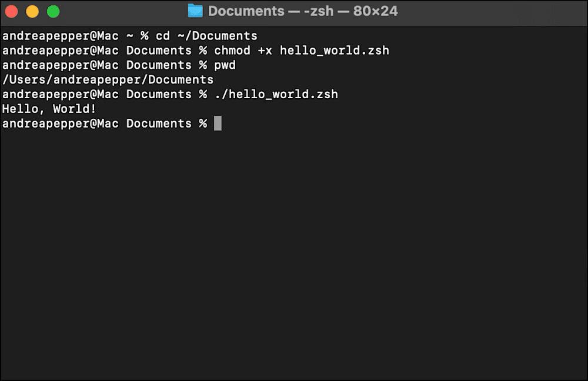Place the cursor at the gray terminal cursor block
Image resolution: width=588 pixels, height=381 pixels.
point(218,123)
